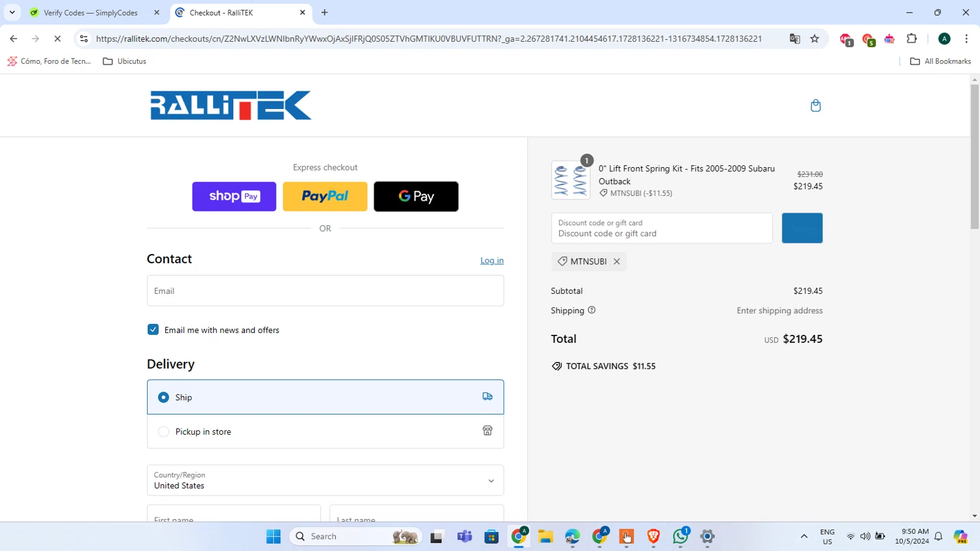Click the address bar URL
This screenshot has width=980, height=551.
pyautogui.click(x=429, y=39)
